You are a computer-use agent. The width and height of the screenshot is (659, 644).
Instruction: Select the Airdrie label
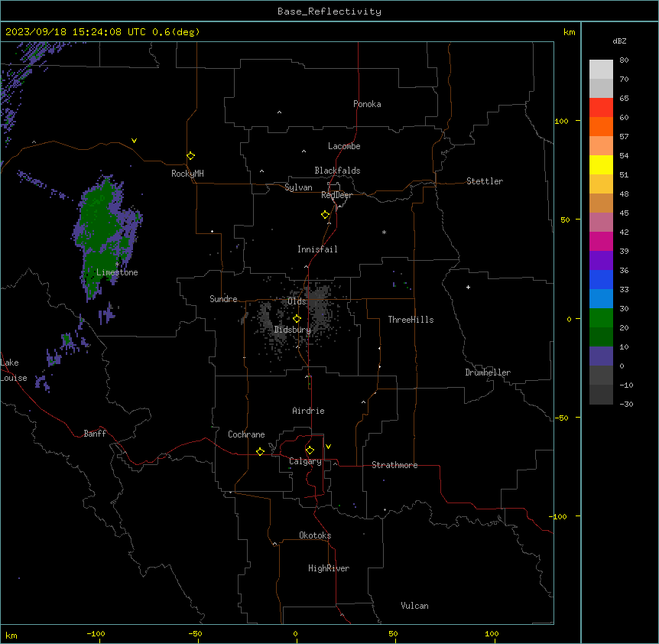pos(309,411)
